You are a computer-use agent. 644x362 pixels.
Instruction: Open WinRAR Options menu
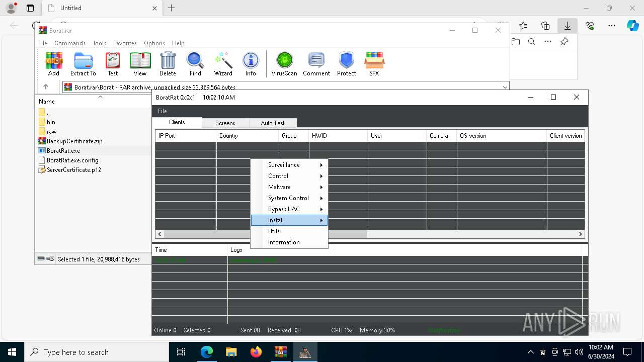[x=154, y=43]
